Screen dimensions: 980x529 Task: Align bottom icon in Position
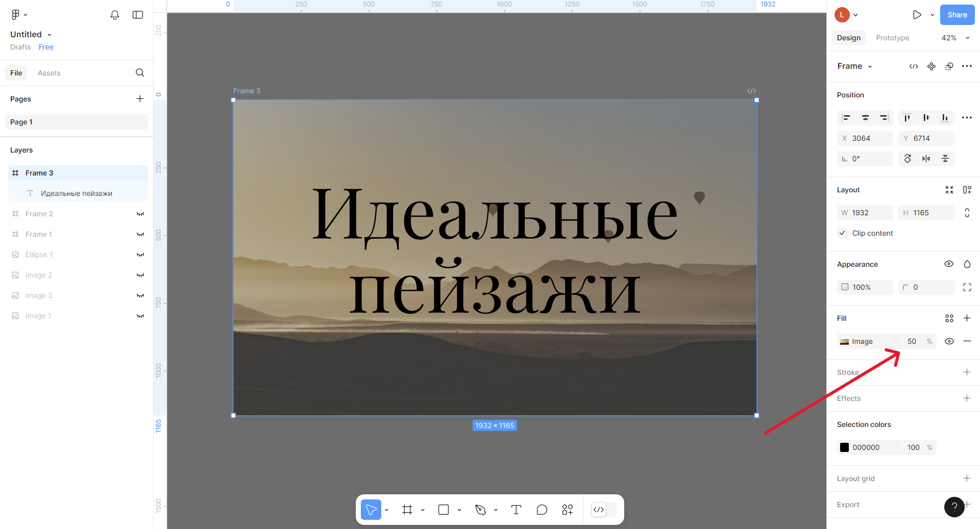945,118
